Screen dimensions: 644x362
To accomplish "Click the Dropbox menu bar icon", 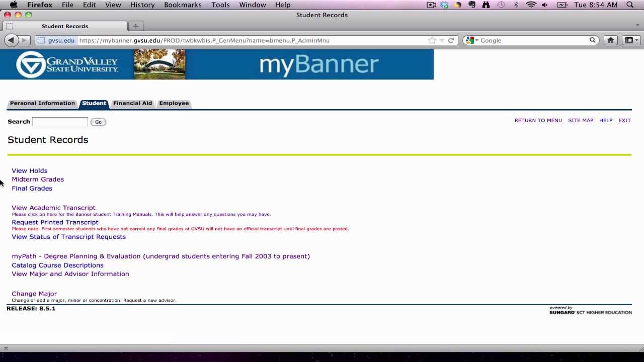I will tap(444, 5).
